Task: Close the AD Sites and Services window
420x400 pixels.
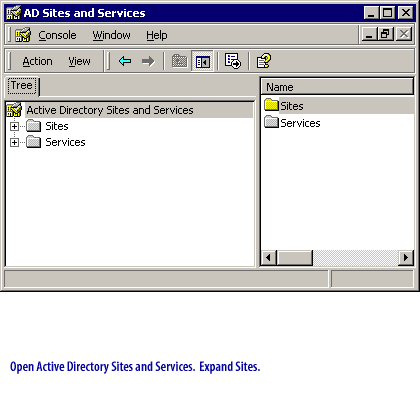Action: click(x=406, y=13)
